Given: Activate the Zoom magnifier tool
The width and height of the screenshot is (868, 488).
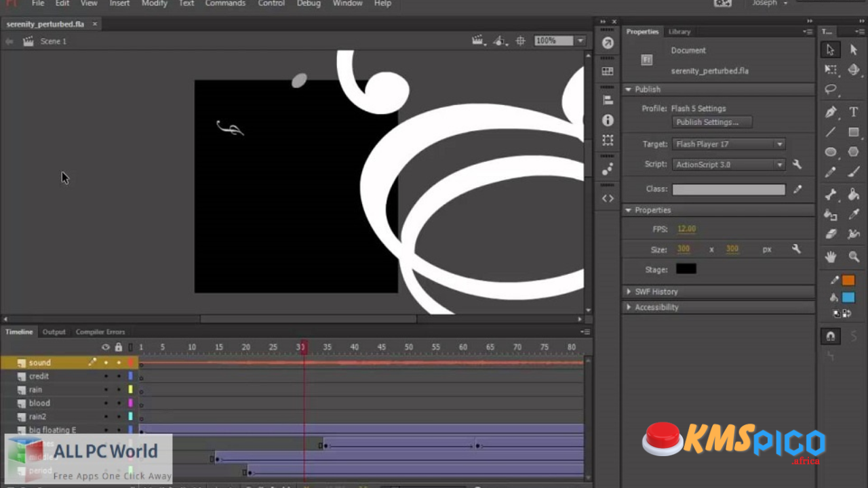Looking at the screenshot, I should pyautogui.click(x=854, y=257).
